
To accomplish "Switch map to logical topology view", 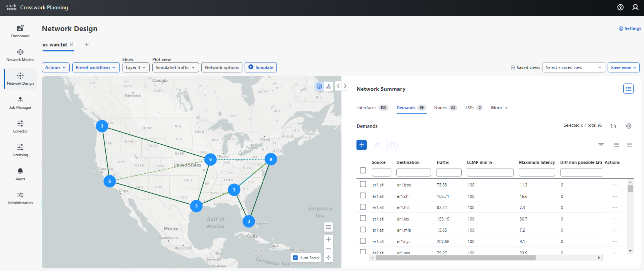I will pos(328,86).
